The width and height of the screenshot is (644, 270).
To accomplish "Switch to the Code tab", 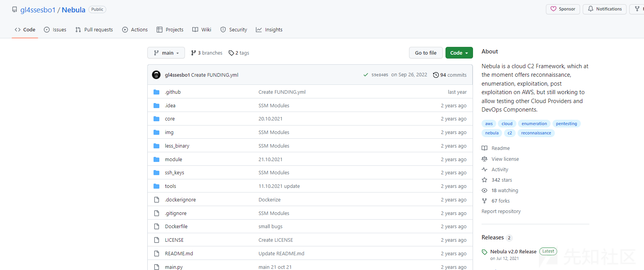I will (x=25, y=29).
